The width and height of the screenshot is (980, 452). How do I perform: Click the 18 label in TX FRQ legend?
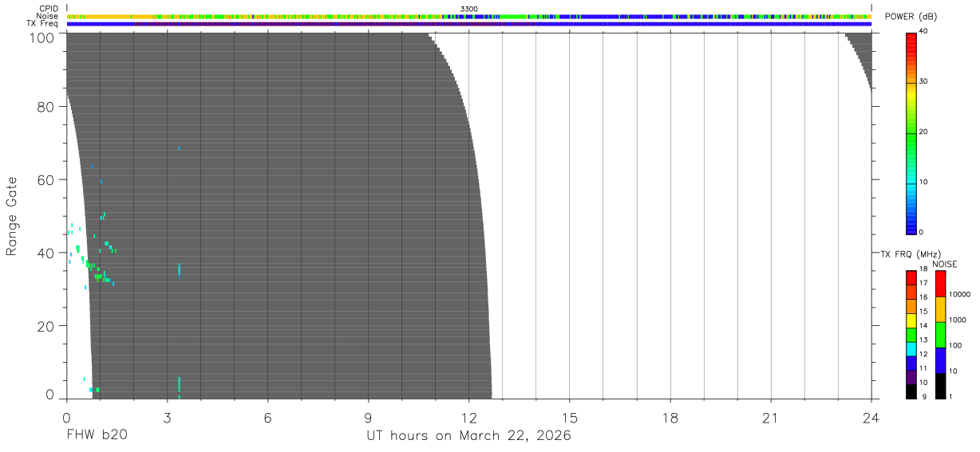coord(924,270)
